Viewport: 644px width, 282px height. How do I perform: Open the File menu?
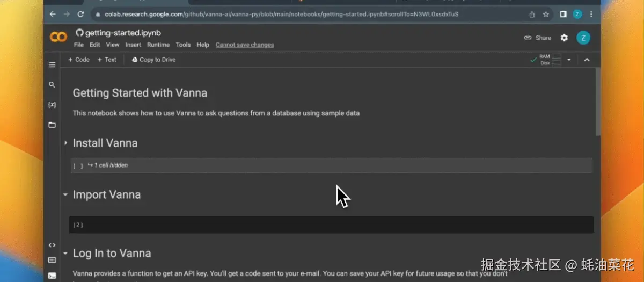coord(79,45)
